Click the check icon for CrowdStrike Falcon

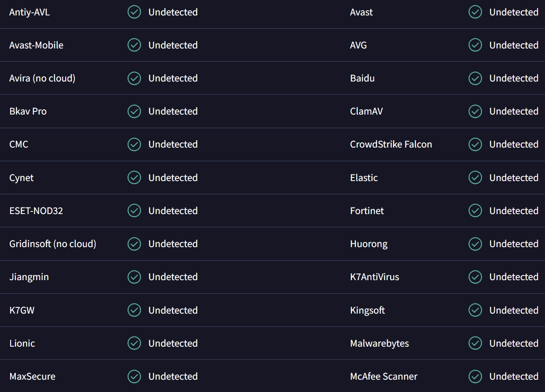[475, 144]
